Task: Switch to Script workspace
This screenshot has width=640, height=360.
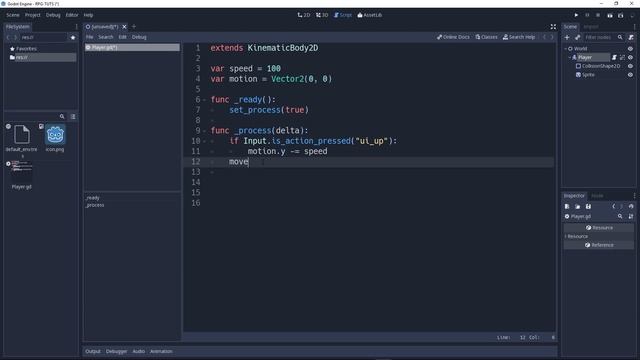Action: pos(343,15)
